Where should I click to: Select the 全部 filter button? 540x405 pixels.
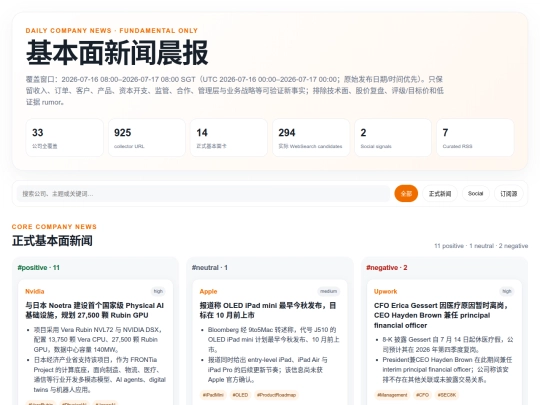coord(406,194)
